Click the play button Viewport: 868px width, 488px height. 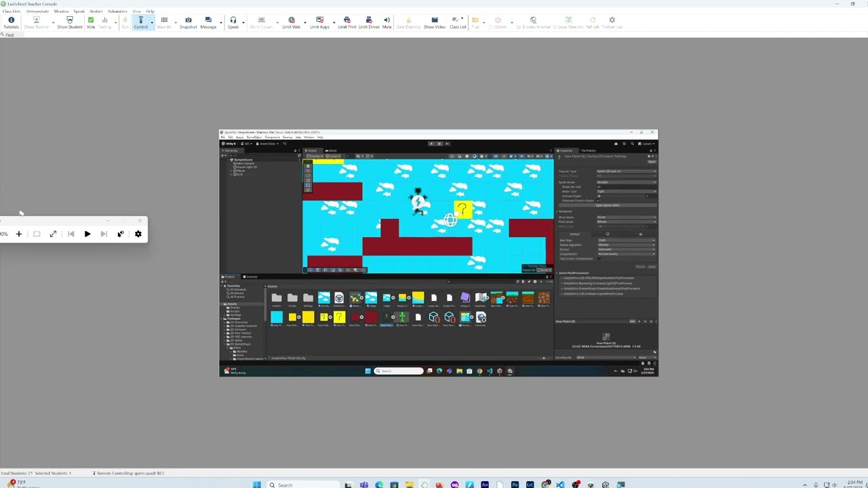87,234
